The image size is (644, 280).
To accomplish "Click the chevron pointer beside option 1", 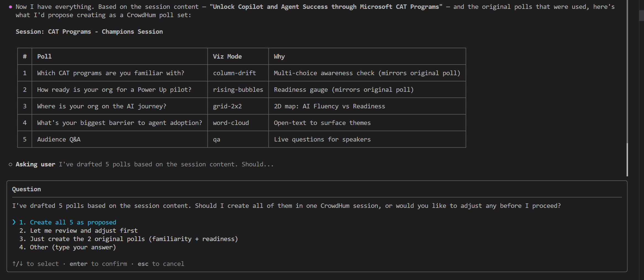I will tap(14, 222).
